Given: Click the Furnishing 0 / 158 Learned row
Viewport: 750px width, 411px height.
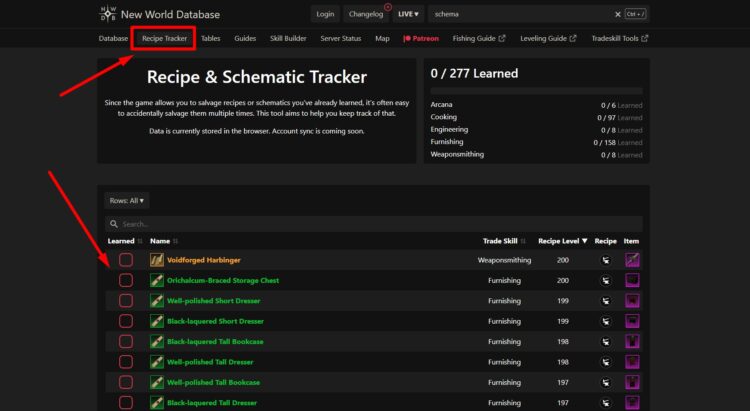Looking at the screenshot, I should click(536, 142).
